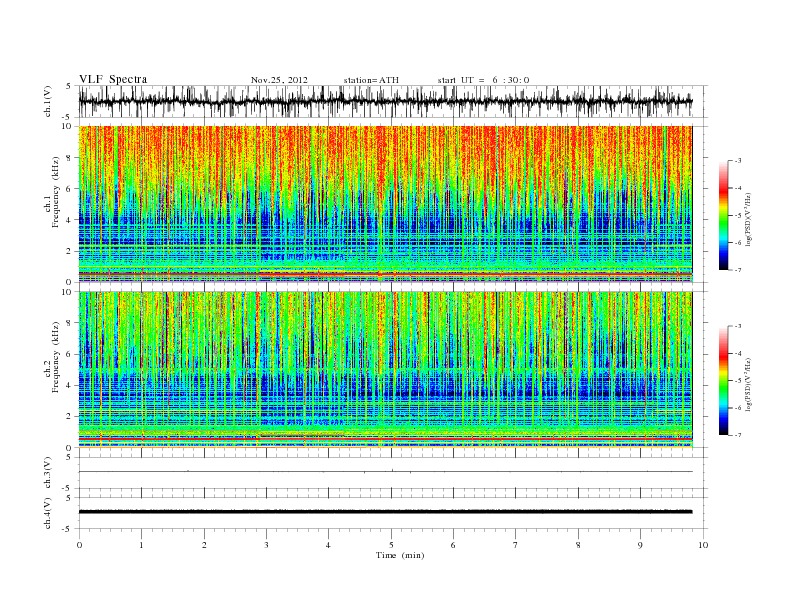
Task: Click the time axis tick label "5"
Action: click(x=391, y=545)
